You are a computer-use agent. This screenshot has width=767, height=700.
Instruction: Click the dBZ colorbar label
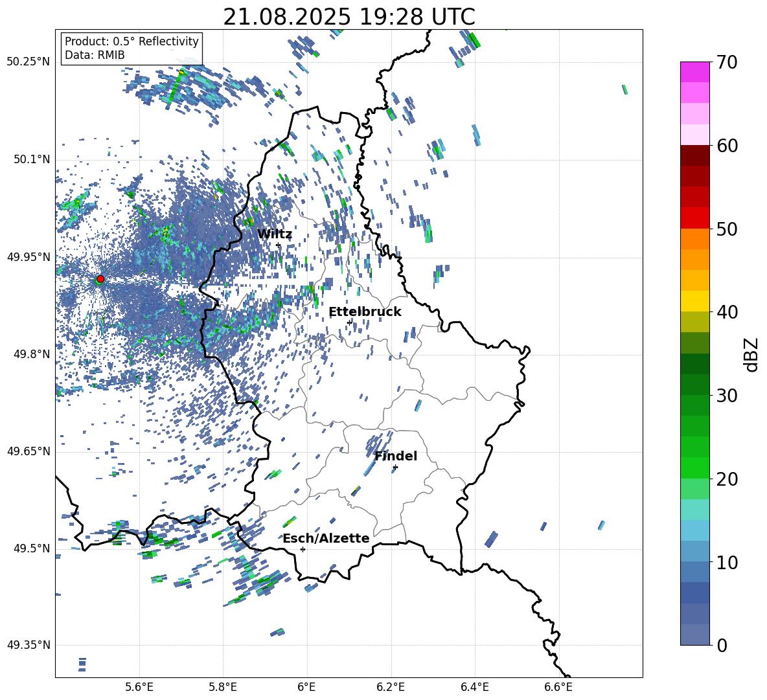(x=752, y=354)
